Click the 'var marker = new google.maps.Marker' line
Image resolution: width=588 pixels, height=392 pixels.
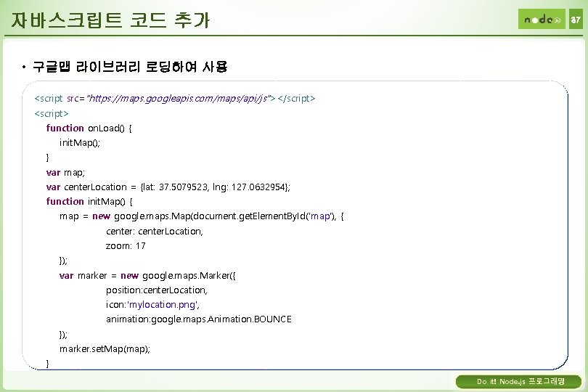(147, 275)
